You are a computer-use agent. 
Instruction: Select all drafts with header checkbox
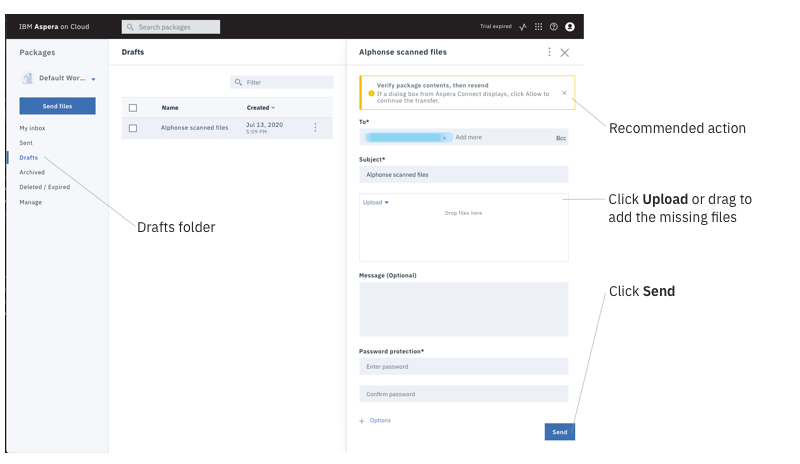click(133, 108)
